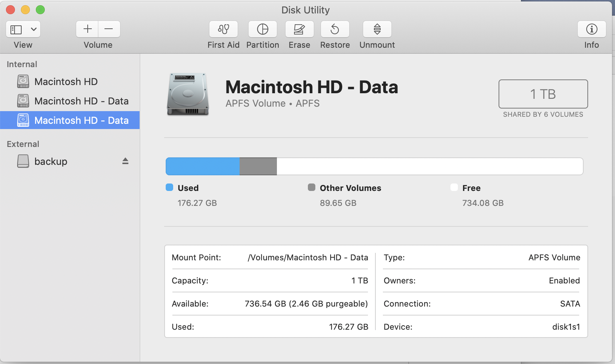The height and width of the screenshot is (364, 615).
Task: Click the APFS Volume value in the Type row
Action: point(554,258)
